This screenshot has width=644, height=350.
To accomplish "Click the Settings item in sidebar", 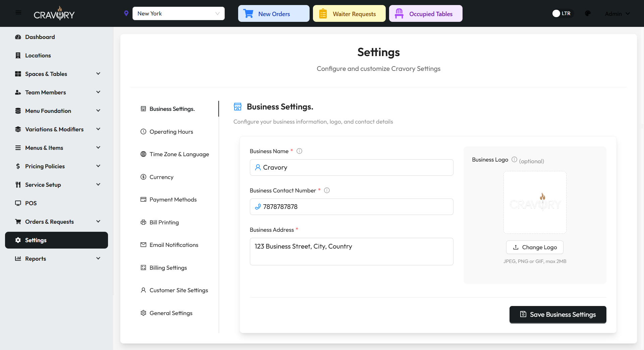I will tap(56, 240).
